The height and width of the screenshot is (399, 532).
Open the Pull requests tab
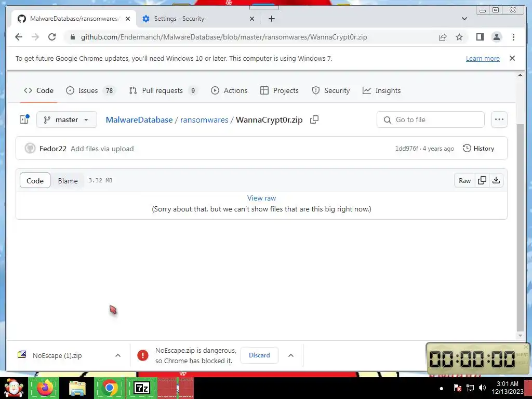click(x=163, y=90)
